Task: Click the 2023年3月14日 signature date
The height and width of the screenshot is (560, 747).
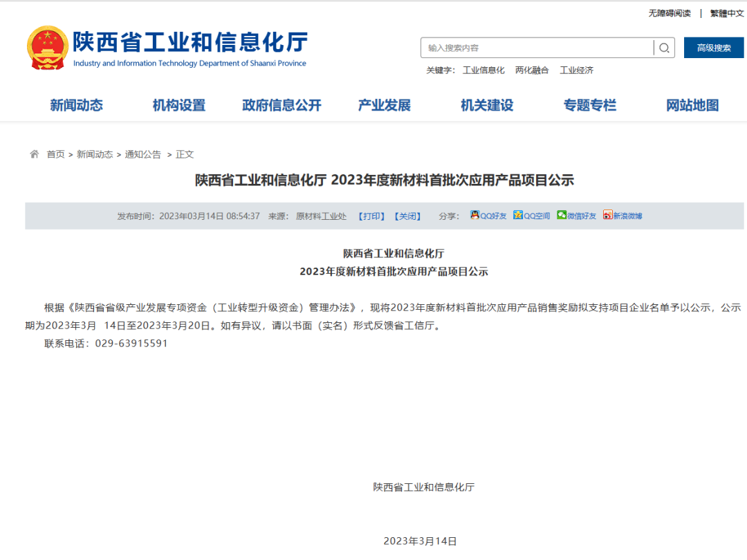Action: click(421, 541)
